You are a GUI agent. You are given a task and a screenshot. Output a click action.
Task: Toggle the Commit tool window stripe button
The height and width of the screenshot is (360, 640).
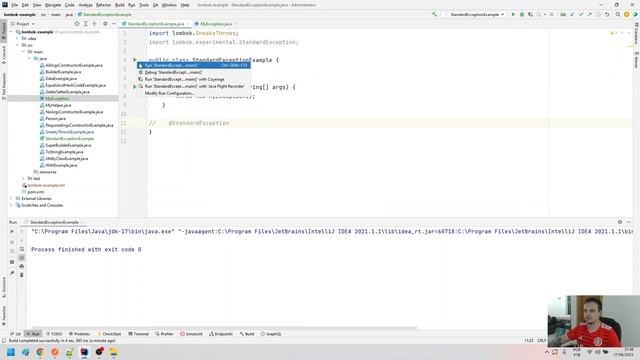coord(4,55)
